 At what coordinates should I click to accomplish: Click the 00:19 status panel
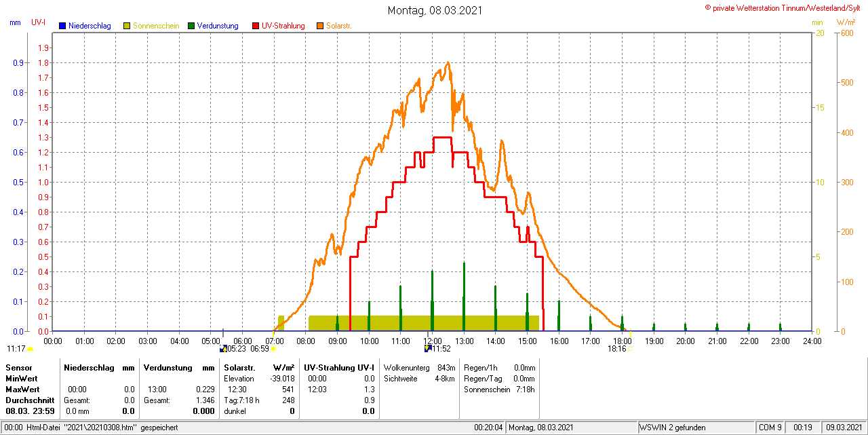point(804,428)
